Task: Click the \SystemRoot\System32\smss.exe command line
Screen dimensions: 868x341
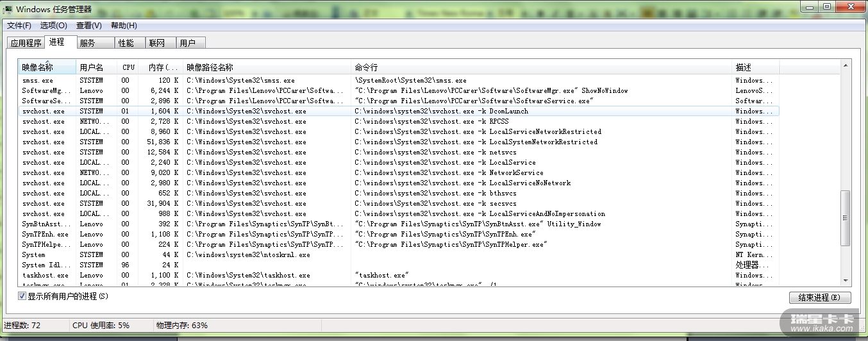Action: pyautogui.click(x=411, y=81)
